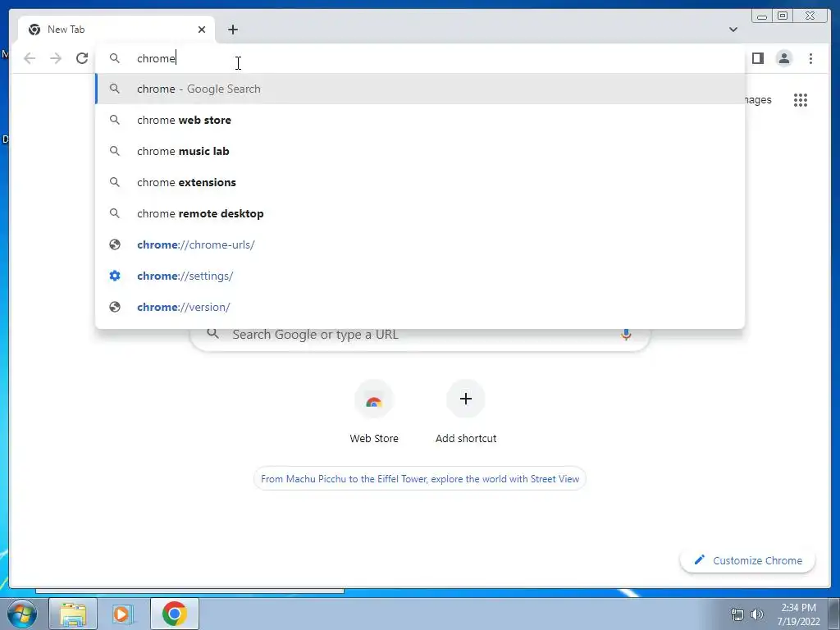Click the Chrome taskbar icon
This screenshot has height=630, width=840.
(175, 614)
